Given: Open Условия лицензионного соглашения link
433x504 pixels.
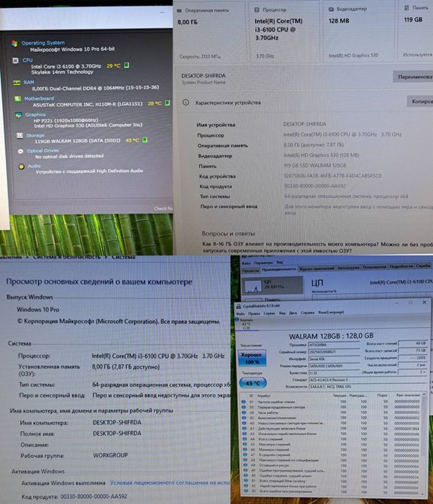Looking at the screenshot, I should click(x=170, y=483).
